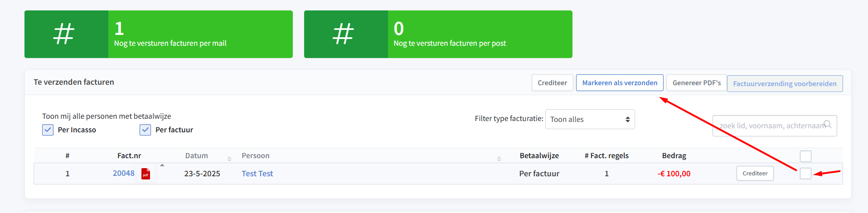The image size is (868, 213).
Task: Tick the select-all checkbox in table header
Action: click(x=805, y=156)
